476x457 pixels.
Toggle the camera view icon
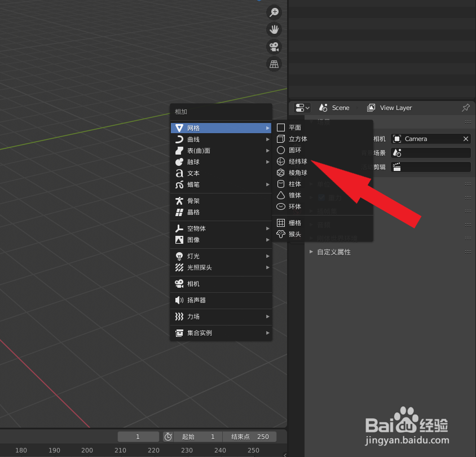(274, 47)
